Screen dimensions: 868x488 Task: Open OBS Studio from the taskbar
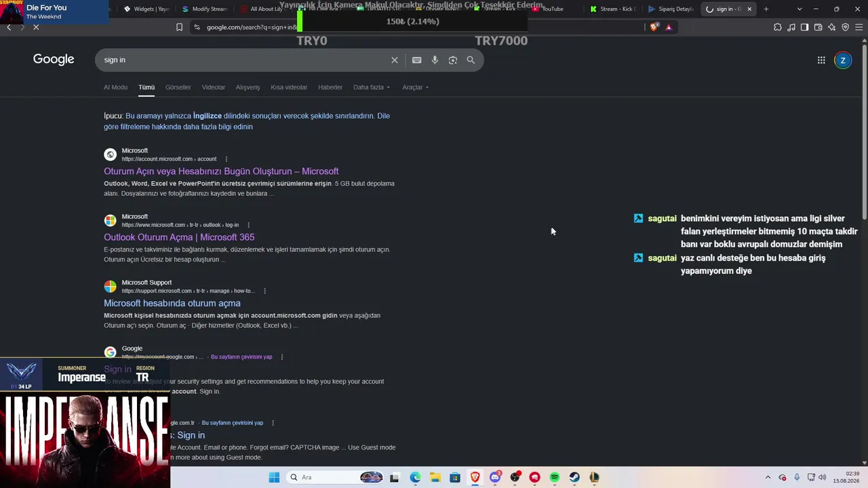(515, 477)
